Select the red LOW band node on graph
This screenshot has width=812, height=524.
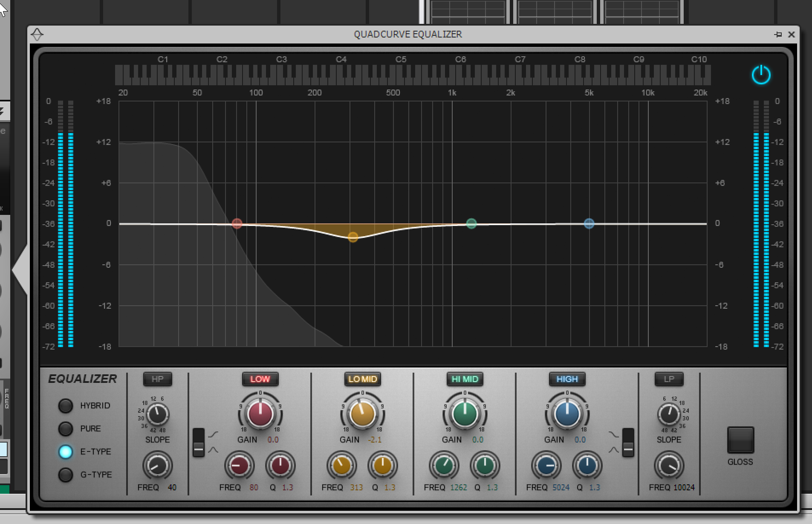(x=237, y=223)
